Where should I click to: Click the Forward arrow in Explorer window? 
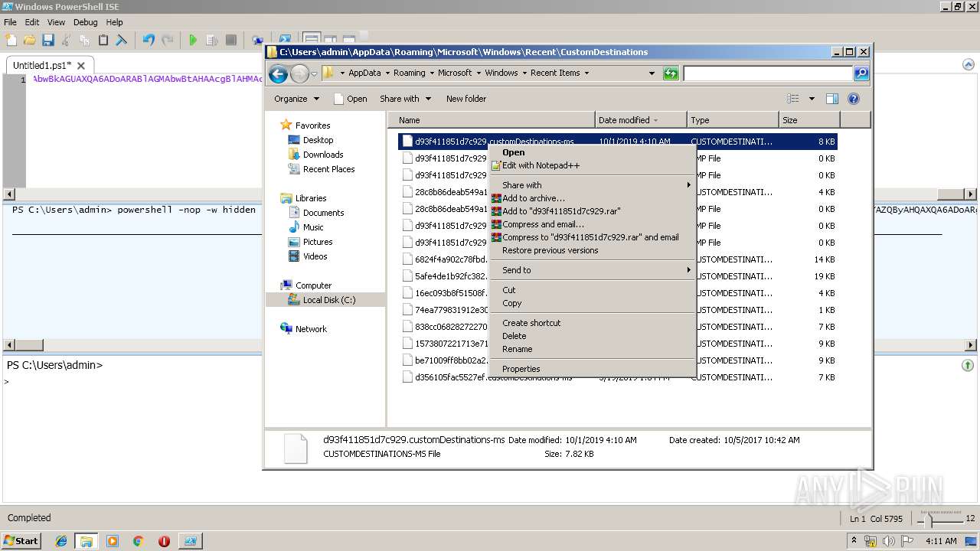[299, 73]
